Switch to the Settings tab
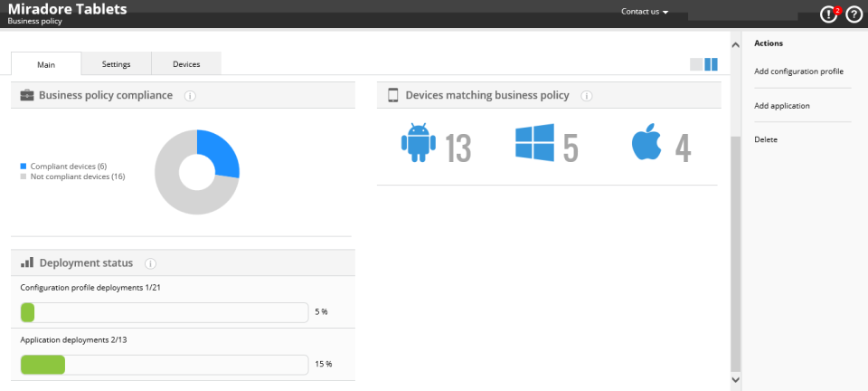The image size is (868, 391). point(117,63)
